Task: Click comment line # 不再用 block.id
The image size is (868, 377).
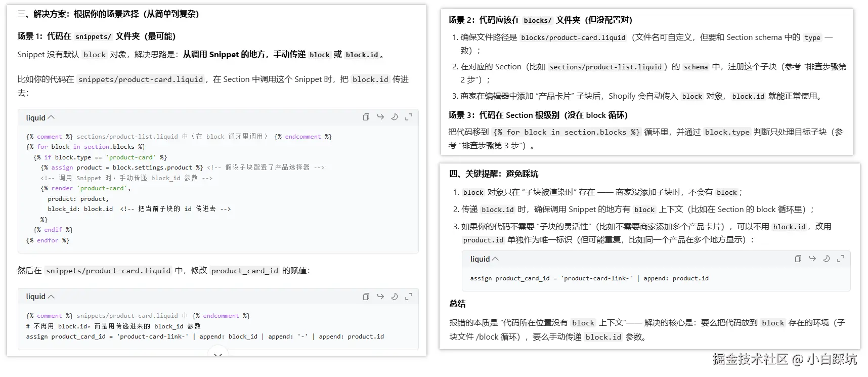Action: [113, 326]
